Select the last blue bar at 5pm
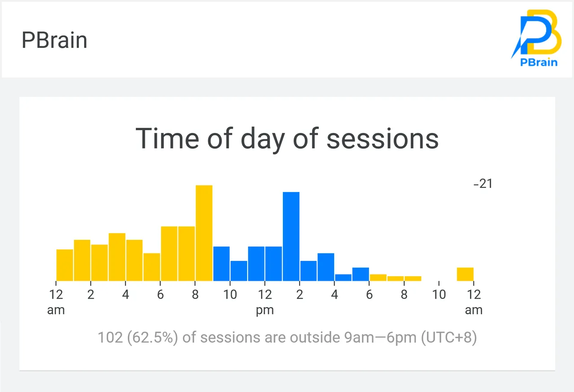This screenshot has width=574, height=392. (361, 274)
